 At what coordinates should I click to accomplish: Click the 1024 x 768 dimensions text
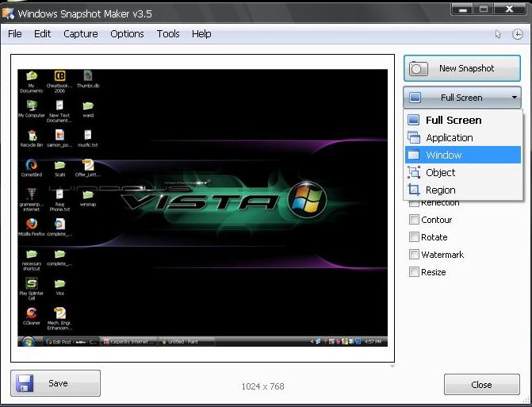pyautogui.click(x=263, y=386)
